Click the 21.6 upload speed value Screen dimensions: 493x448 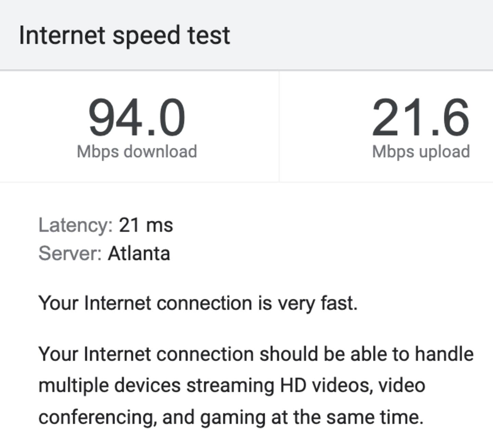[420, 117]
